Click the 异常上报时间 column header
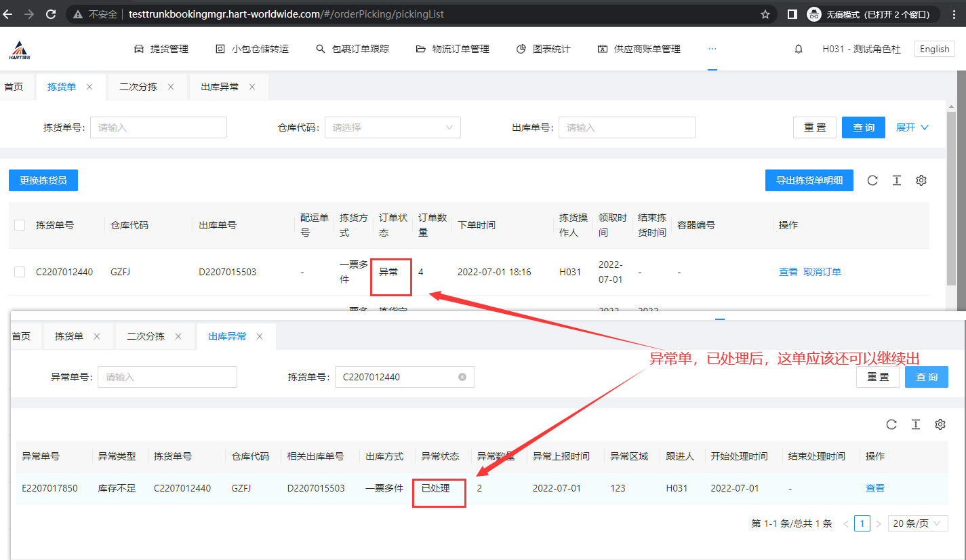The width and height of the screenshot is (966, 560). tap(561, 456)
